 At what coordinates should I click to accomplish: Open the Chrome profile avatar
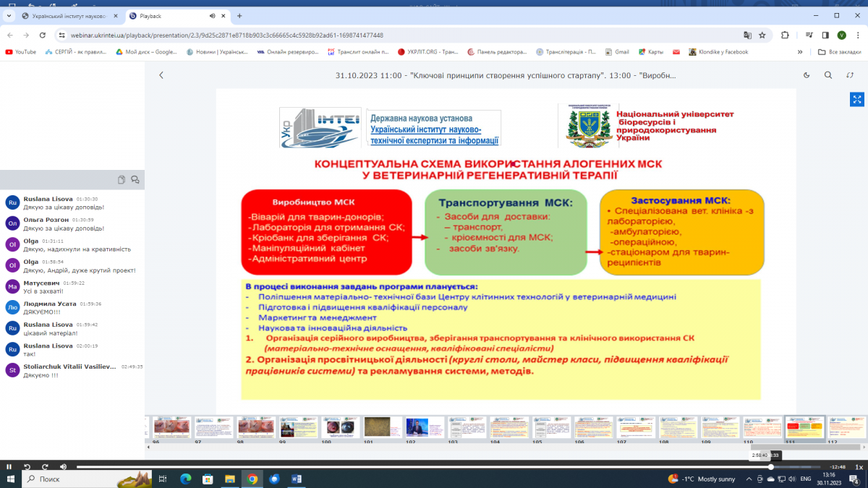843,35
